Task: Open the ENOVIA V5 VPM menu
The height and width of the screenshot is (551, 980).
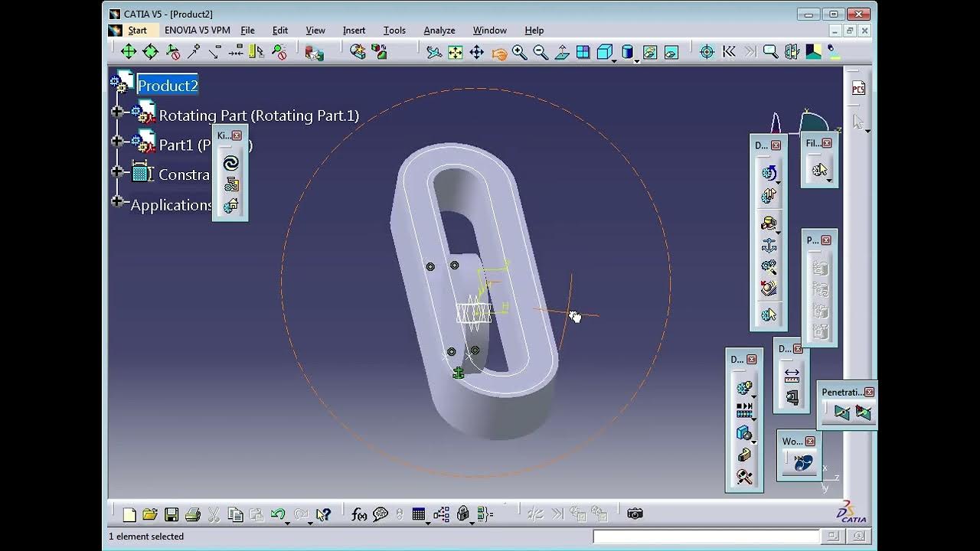Action: point(197,31)
